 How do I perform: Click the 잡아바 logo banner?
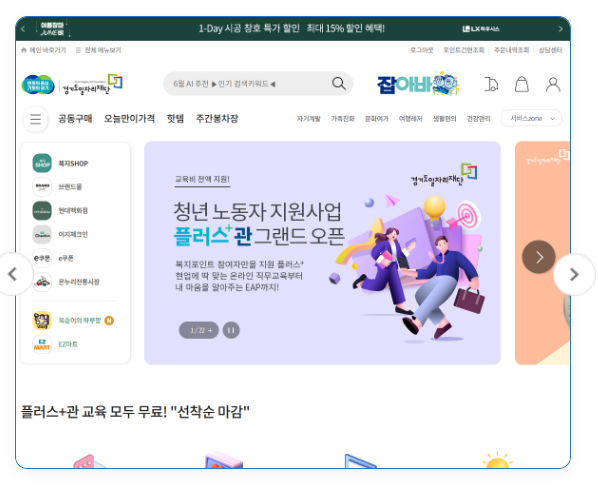(x=418, y=83)
